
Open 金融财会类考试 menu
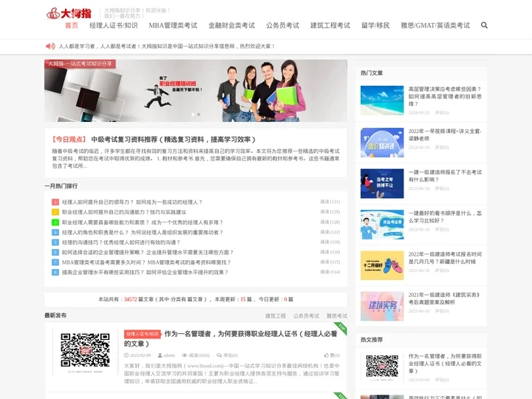231,25
